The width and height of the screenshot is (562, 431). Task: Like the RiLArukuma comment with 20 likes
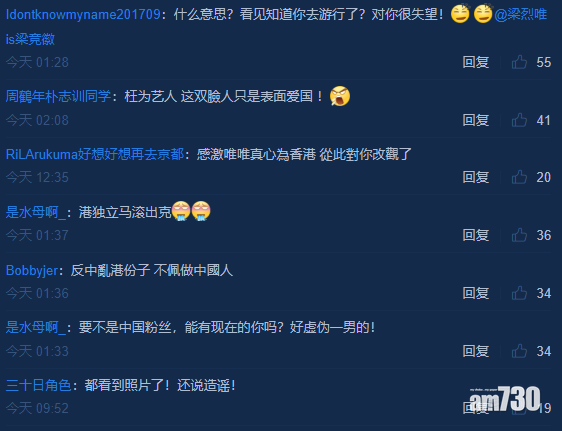click(519, 177)
